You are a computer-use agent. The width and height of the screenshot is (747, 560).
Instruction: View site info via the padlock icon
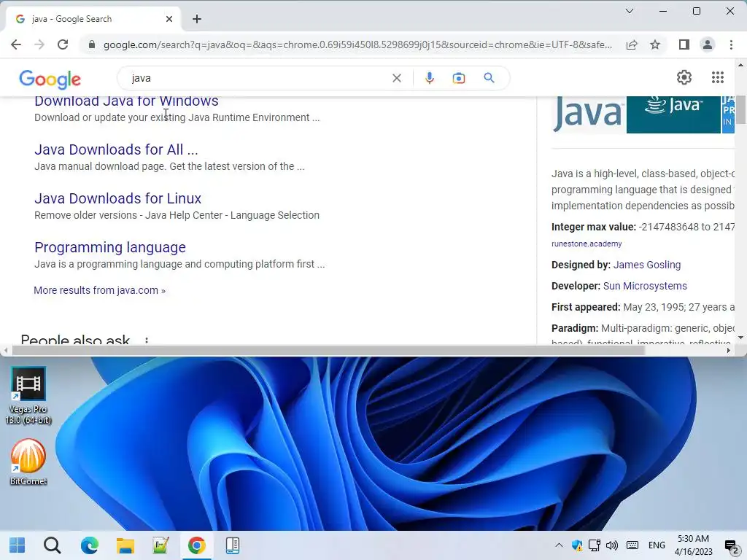92,44
